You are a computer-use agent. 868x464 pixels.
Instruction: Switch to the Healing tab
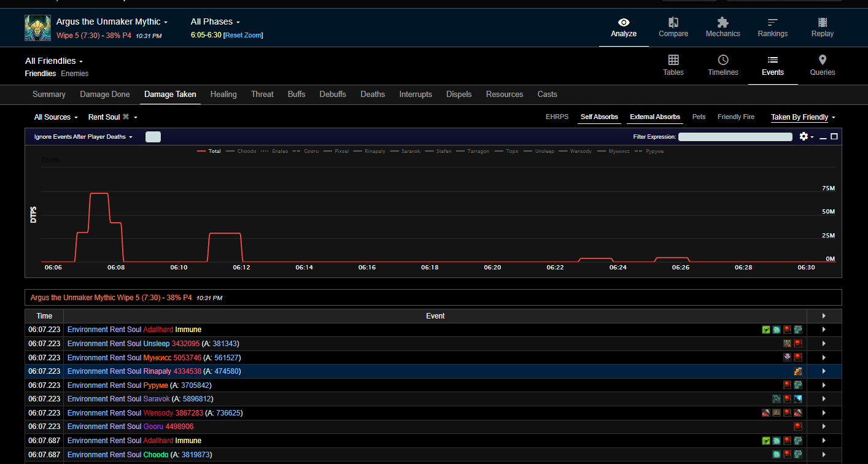(223, 95)
